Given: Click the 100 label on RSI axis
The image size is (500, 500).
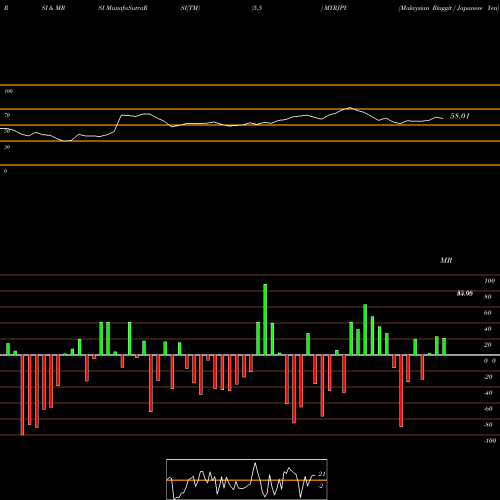Looking at the screenshot, I should (x=8, y=91).
